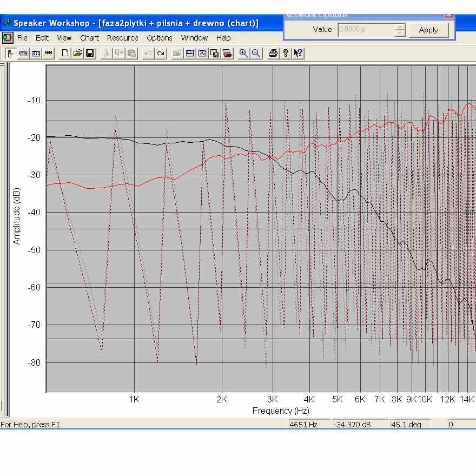Click the 'For Help, press F1' status text

pos(30,425)
